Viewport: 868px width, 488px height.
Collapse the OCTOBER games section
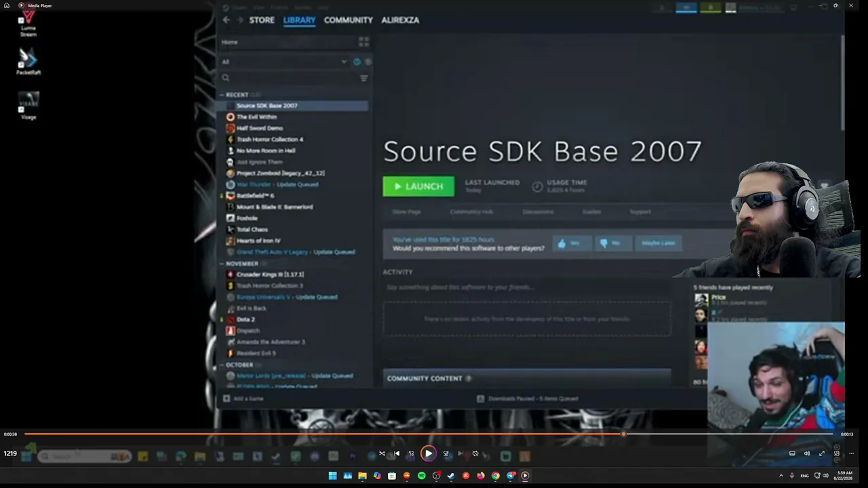[222, 365]
